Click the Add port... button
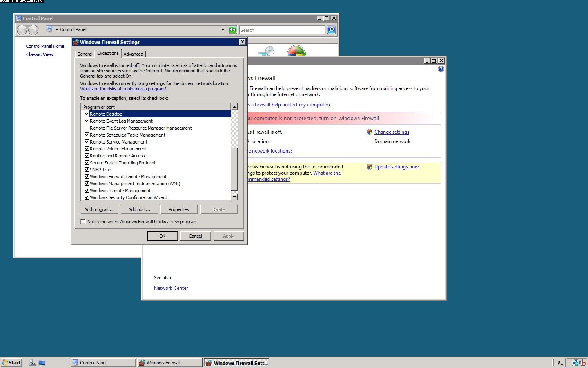This screenshot has width=588, height=368. pos(139,209)
